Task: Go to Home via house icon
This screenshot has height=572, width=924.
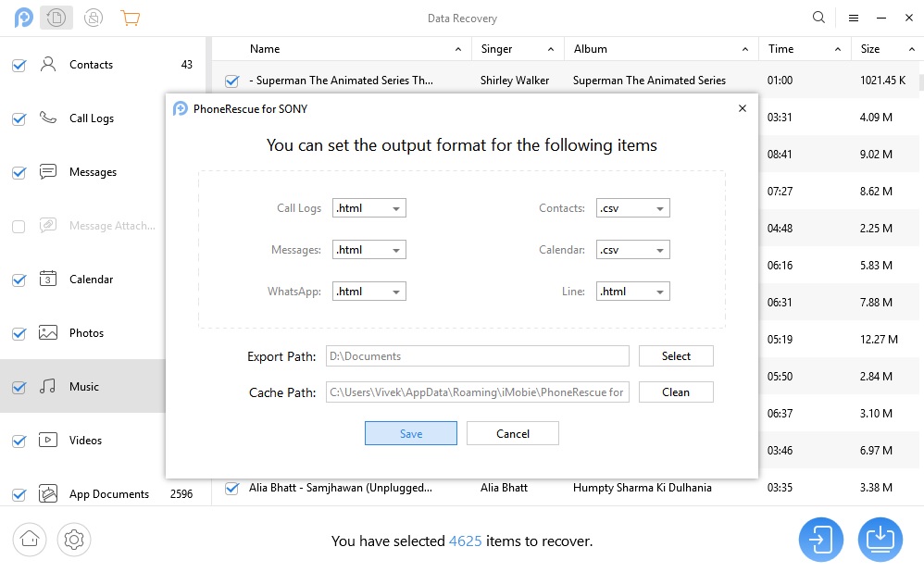Action: (x=30, y=539)
